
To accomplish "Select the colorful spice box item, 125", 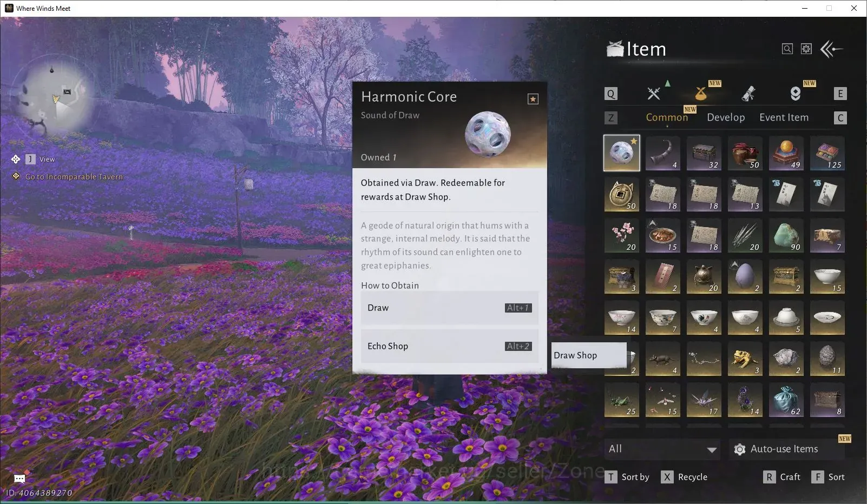I will point(827,153).
